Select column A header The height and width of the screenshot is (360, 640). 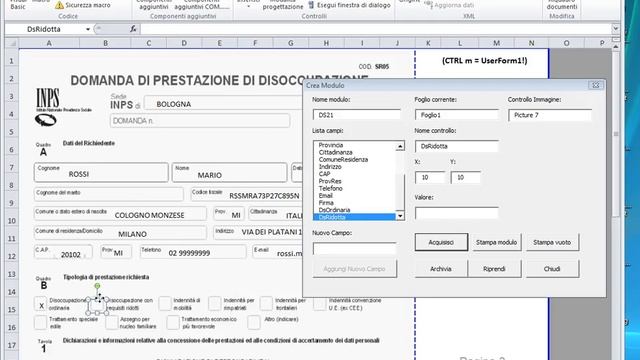pos(49,43)
